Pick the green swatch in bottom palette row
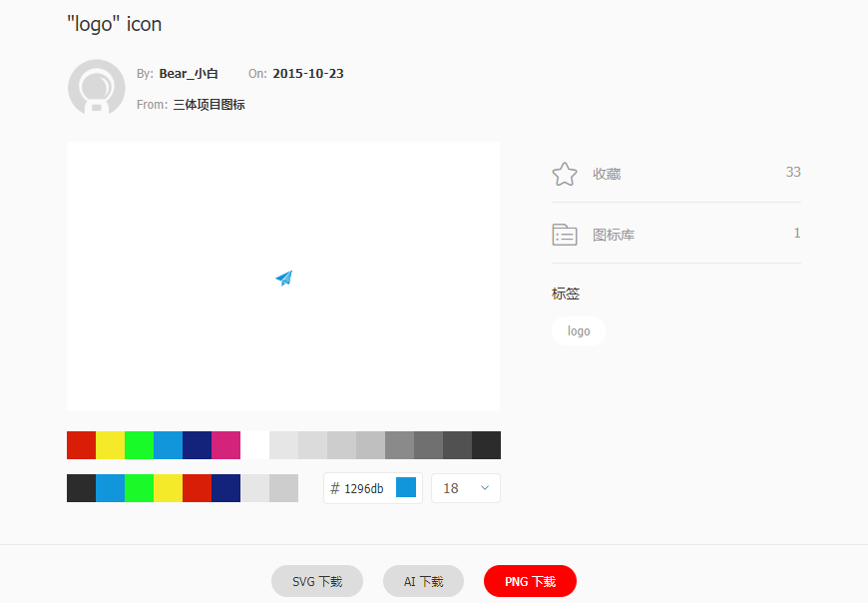This screenshot has height=603, width=868. (x=139, y=488)
